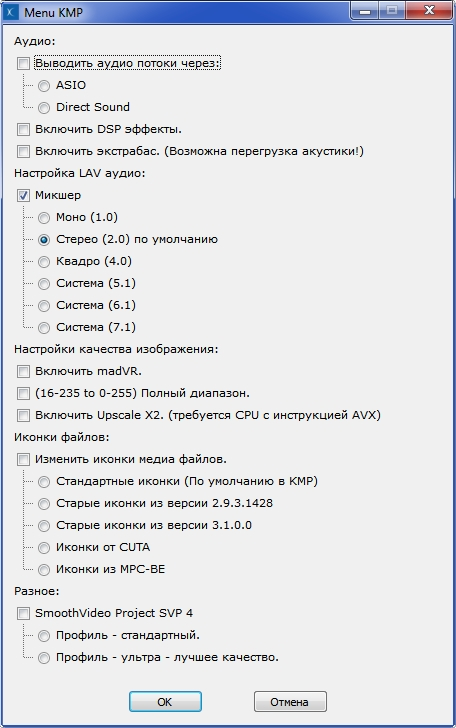Choose Система (7.1) mixer option
The height and width of the screenshot is (728, 456).
(x=44, y=327)
